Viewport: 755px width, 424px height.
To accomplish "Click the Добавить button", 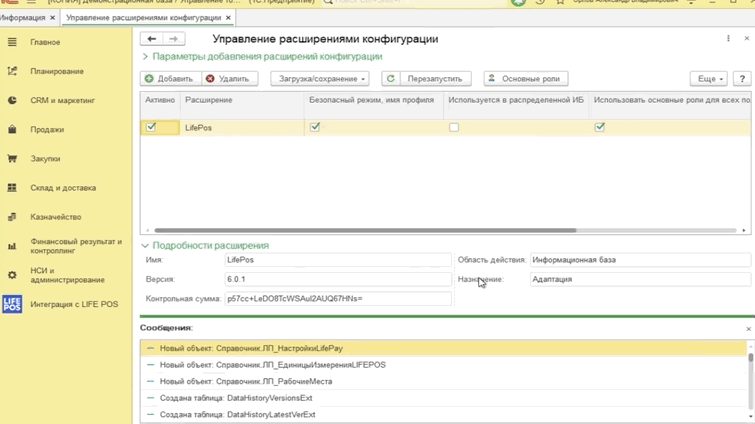I will [x=171, y=78].
